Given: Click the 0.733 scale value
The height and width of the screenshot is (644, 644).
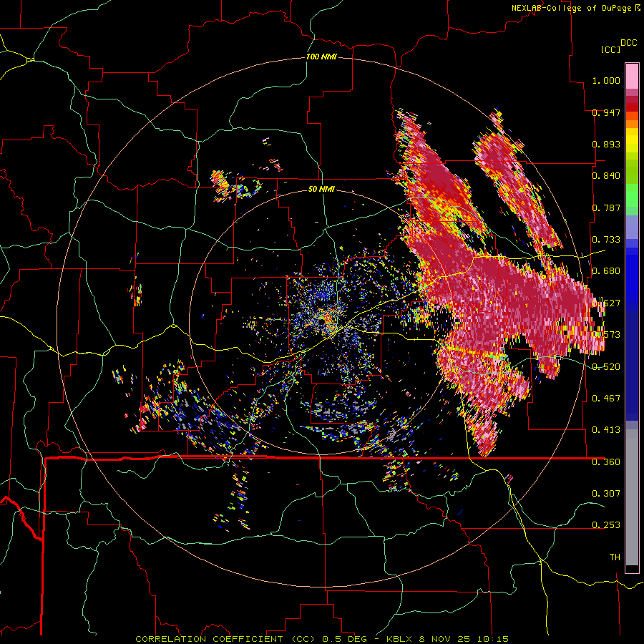Looking at the screenshot, I should point(606,240).
